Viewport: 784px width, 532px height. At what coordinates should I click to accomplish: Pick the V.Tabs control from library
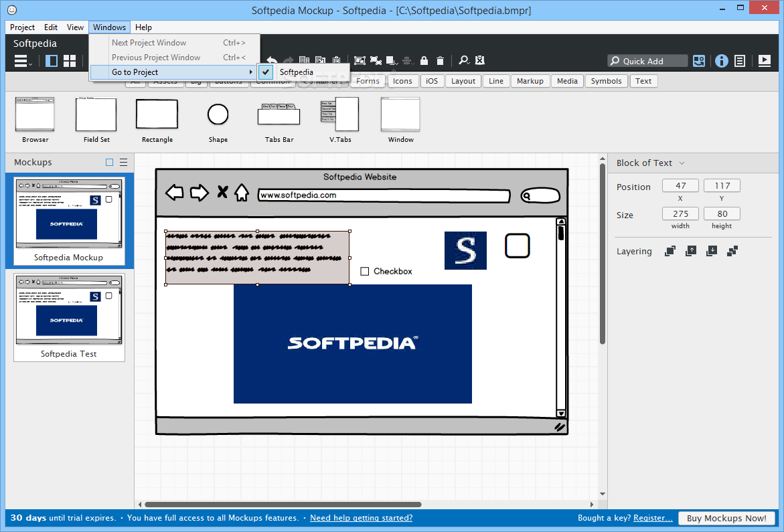pyautogui.click(x=340, y=120)
